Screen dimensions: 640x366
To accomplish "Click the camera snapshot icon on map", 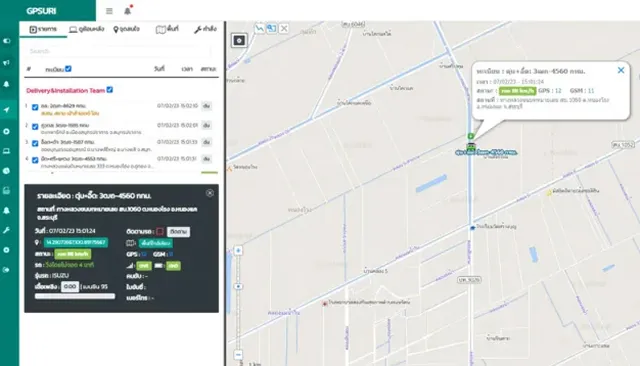I will pos(239,40).
